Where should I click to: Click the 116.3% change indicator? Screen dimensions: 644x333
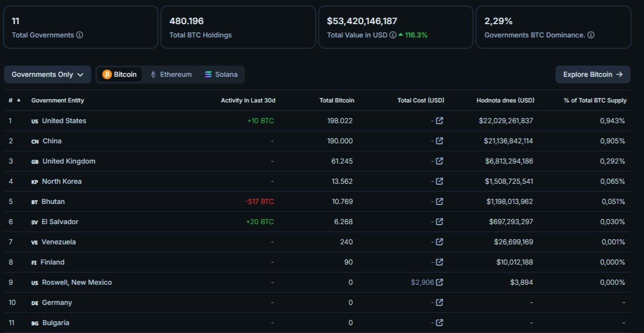(413, 35)
